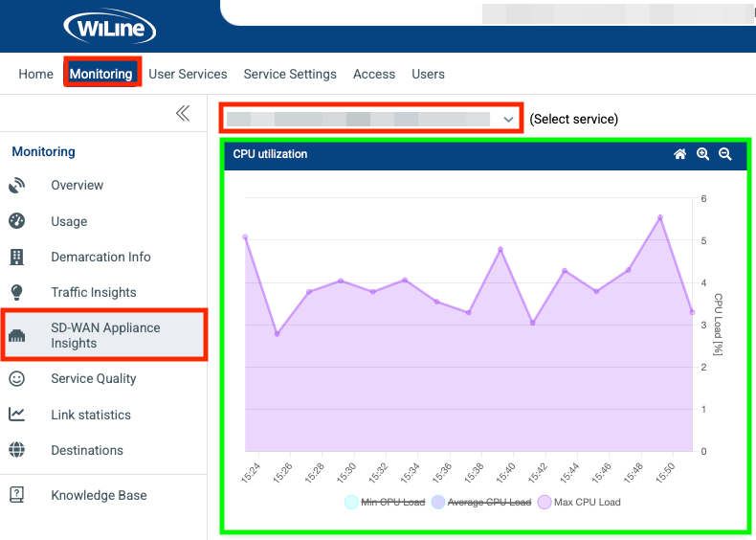Open the Access tab
The width and height of the screenshot is (756, 540).
coord(374,74)
